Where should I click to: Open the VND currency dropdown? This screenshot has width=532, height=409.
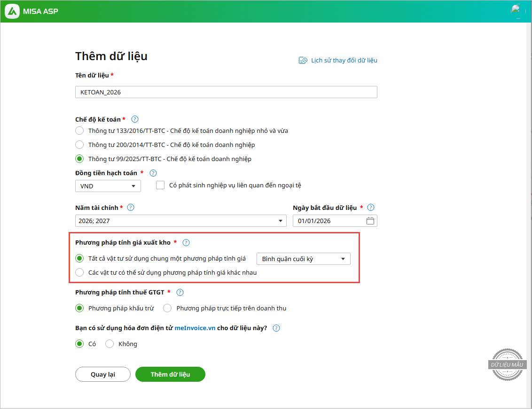(x=108, y=186)
